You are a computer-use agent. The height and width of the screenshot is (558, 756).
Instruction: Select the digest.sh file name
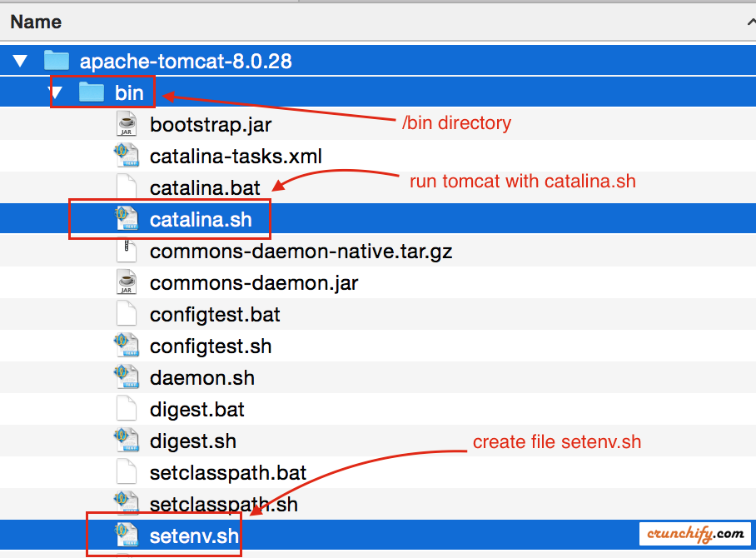coord(192,441)
